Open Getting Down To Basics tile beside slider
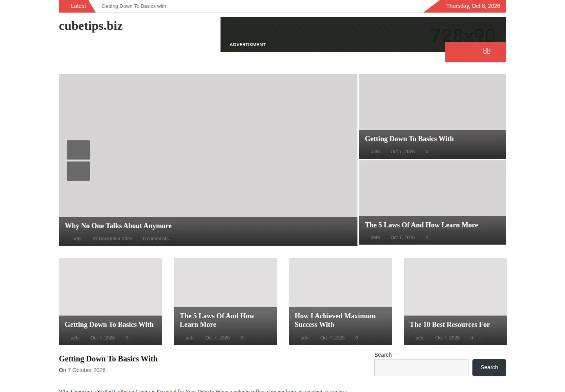Image resolution: width=565 pixels, height=392 pixels. [409, 139]
